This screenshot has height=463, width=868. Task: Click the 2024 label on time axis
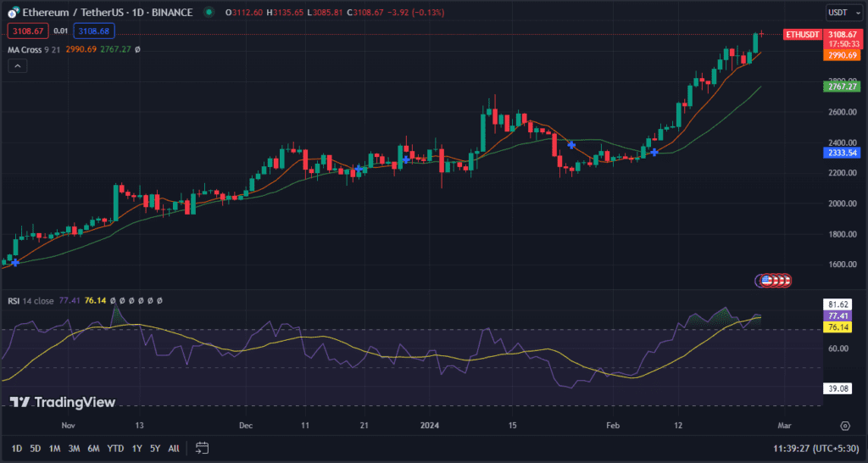coord(429,426)
